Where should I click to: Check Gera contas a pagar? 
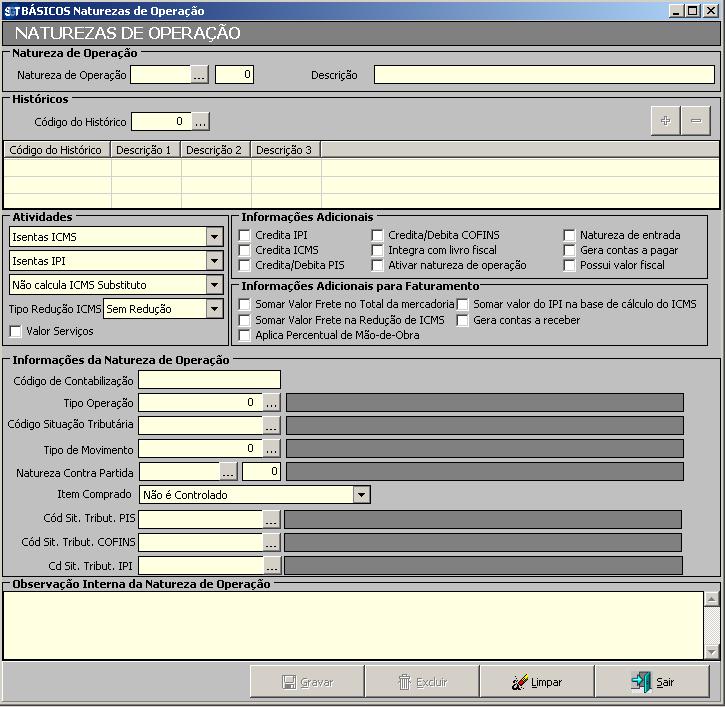[x=570, y=250]
